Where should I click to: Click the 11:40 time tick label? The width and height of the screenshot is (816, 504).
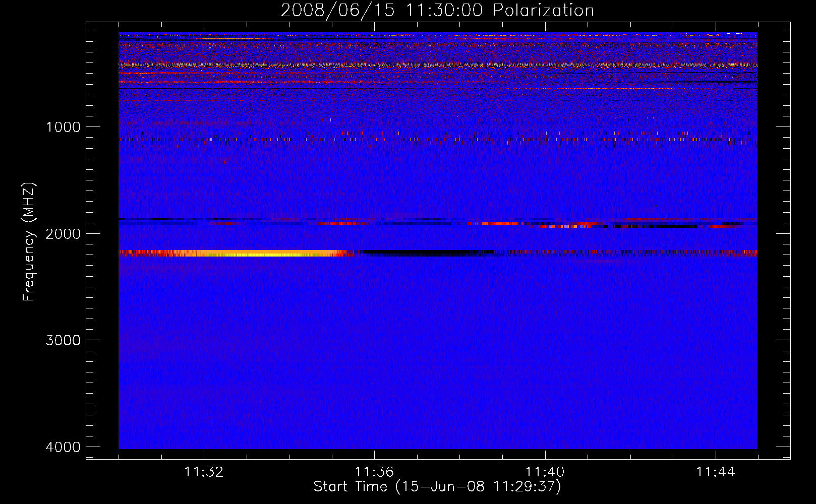545,472
